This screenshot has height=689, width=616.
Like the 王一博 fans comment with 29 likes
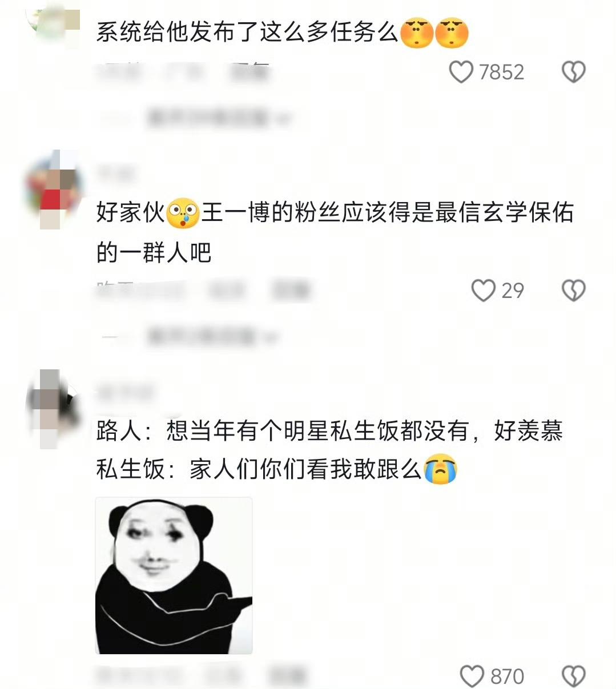pos(483,291)
